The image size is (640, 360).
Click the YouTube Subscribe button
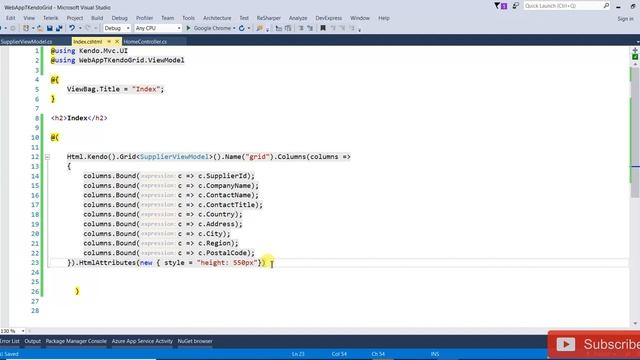tap(594, 344)
